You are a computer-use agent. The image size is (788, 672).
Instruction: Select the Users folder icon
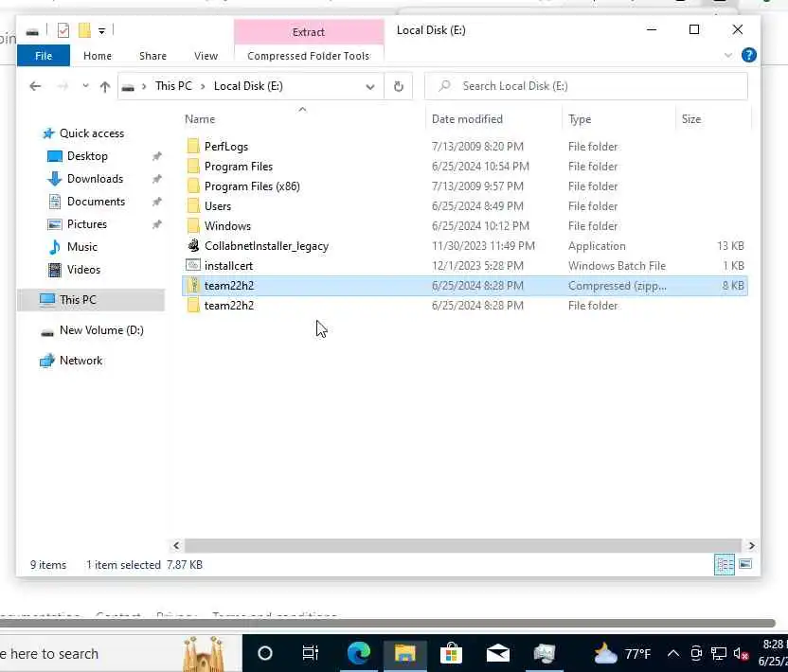tap(193, 206)
